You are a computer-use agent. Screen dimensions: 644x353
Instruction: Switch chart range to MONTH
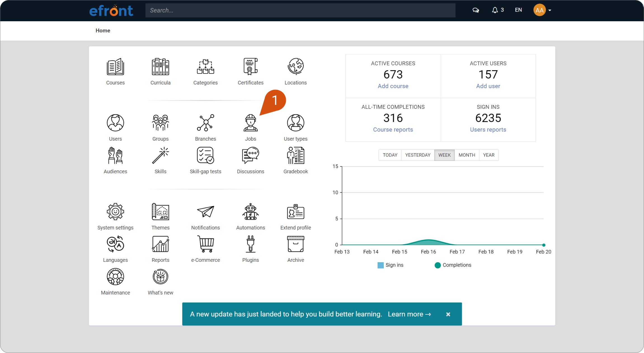[x=467, y=155]
